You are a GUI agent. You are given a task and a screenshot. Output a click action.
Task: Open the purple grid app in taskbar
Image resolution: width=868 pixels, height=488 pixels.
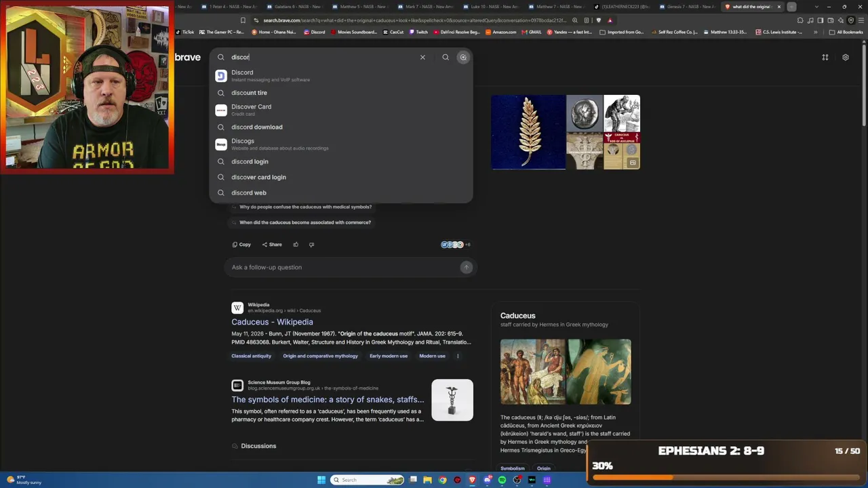(547, 480)
